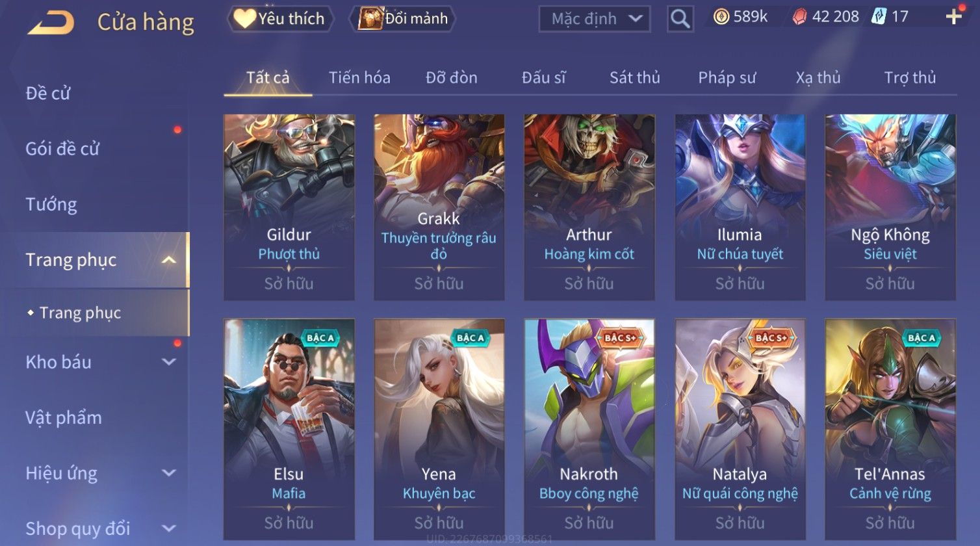Select Nakroth Bboy công nghệ skin card
Image resolution: width=980 pixels, height=546 pixels.
pyautogui.click(x=589, y=428)
